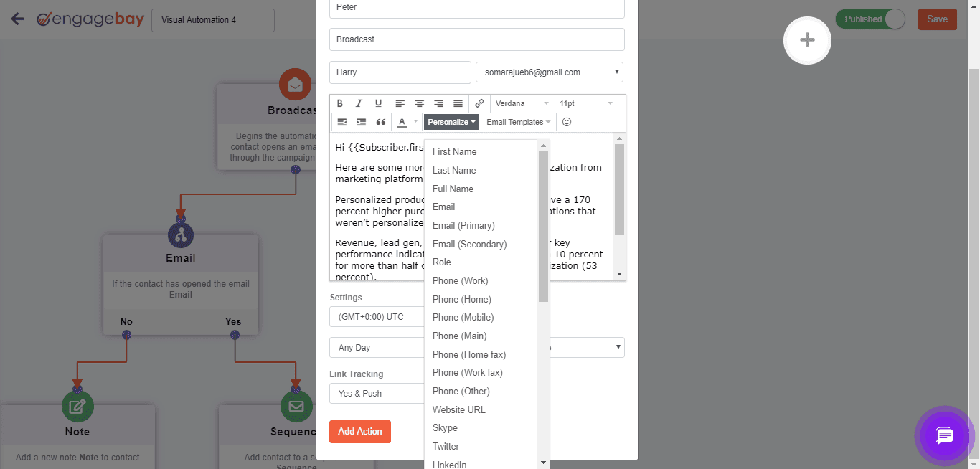Click the Add Action button
980x469 pixels.
tap(359, 431)
